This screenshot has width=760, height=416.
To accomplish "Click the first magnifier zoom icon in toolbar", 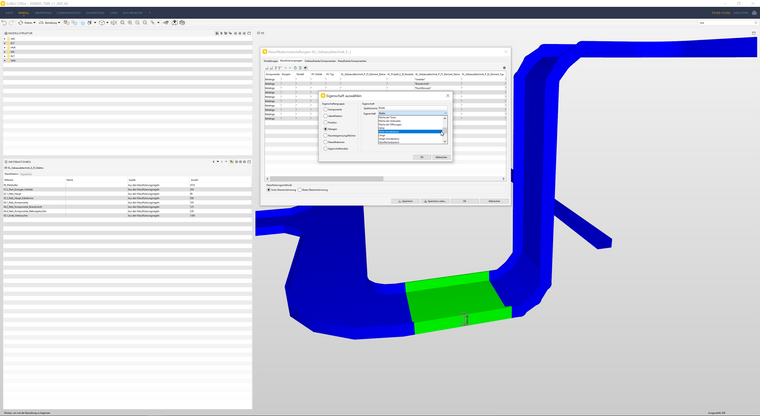I will coord(122,23).
